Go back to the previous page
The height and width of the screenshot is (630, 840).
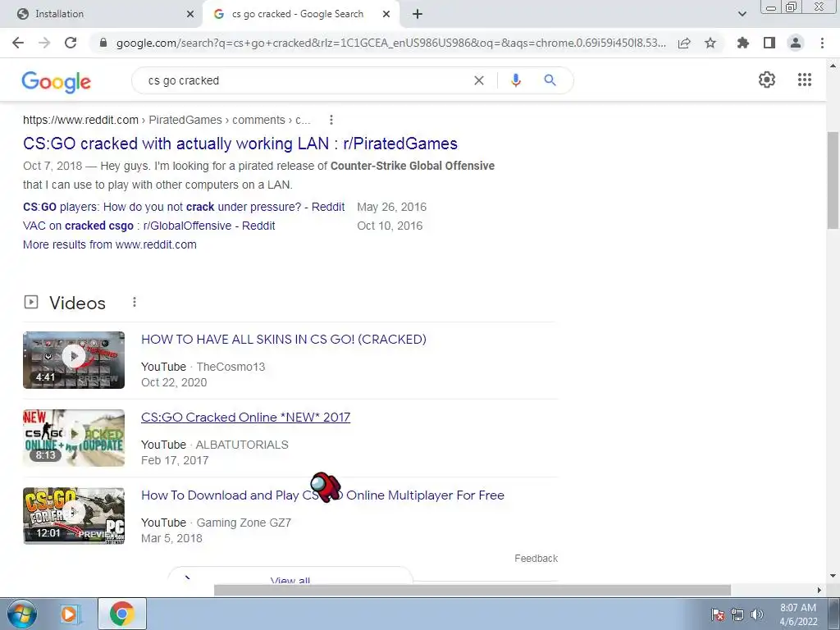coord(18,43)
